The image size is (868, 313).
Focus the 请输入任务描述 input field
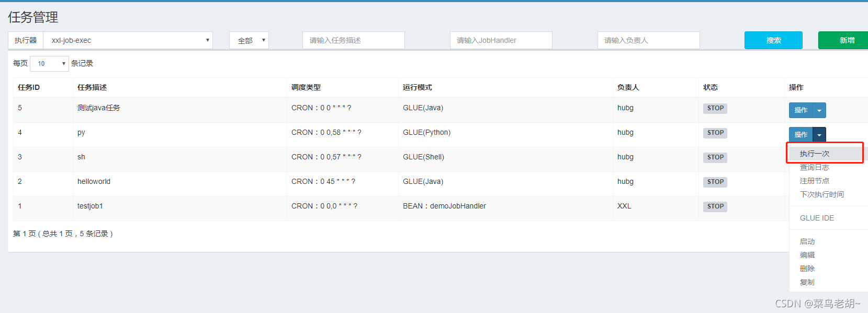[x=354, y=40]
